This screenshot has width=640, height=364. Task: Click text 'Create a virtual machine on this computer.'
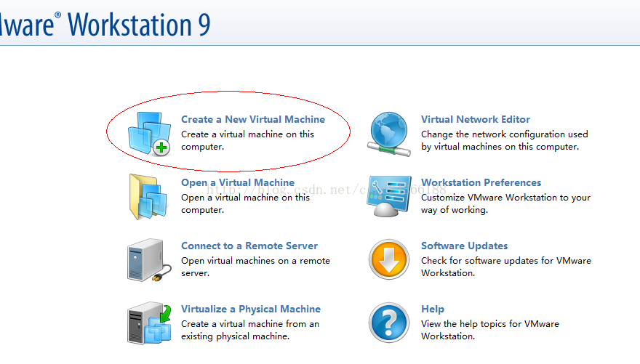(x=248, y=140)
